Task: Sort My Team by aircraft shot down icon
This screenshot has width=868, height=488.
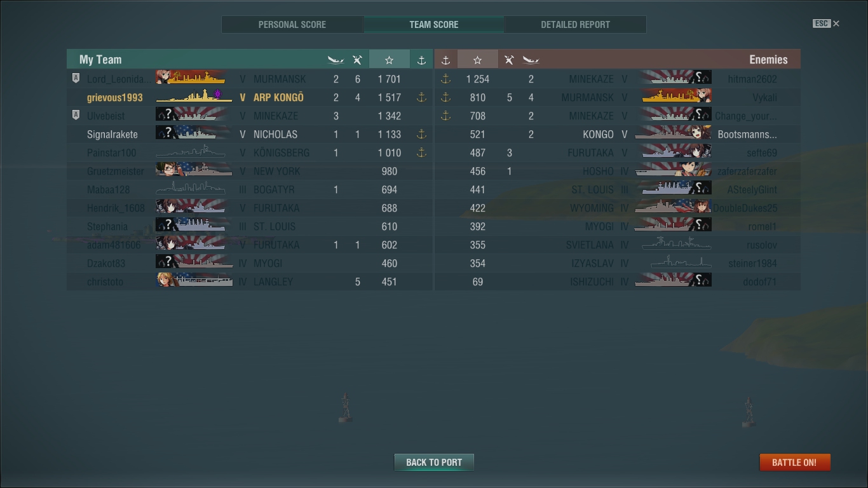Action: coord(357,60)
